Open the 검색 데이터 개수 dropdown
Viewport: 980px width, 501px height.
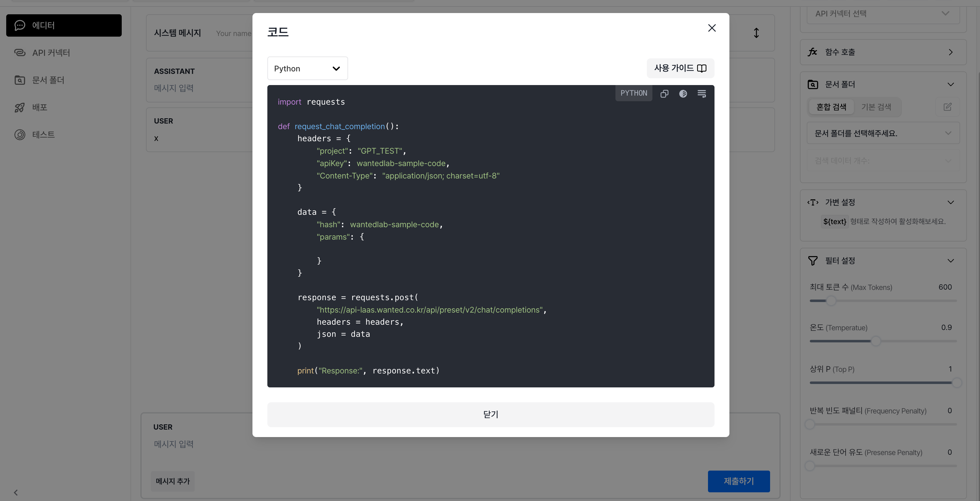click(x=883, y=160)
